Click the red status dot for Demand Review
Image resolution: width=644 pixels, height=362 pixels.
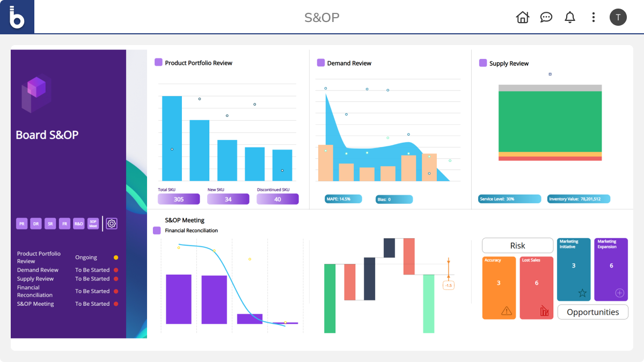pyautogui.click(x=116, y=270)
